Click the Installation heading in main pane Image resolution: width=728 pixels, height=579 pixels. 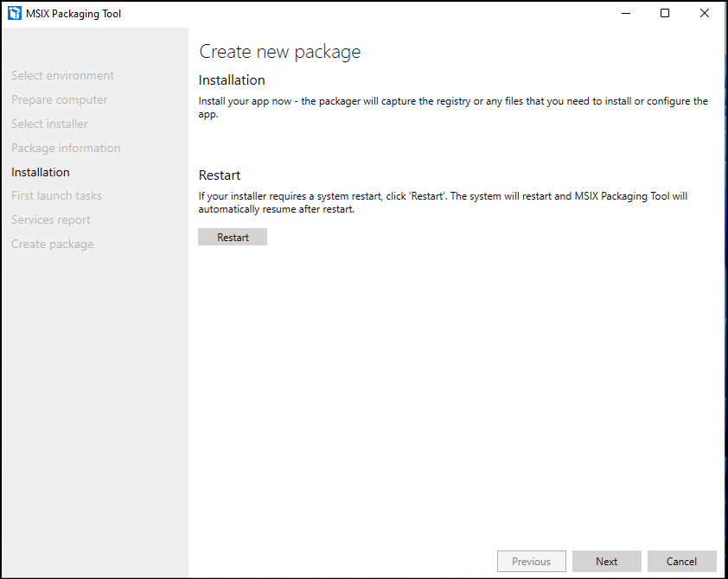232,80
